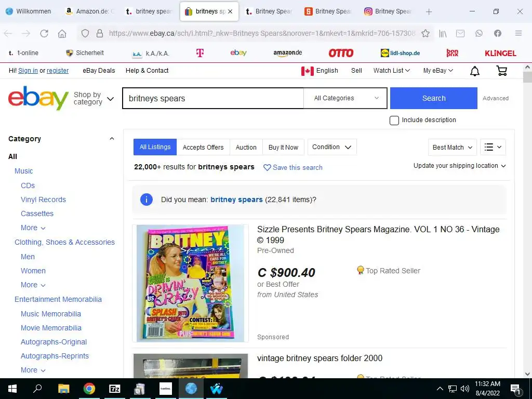Open the eBay Deals link
532x399 pixels.
pyautogui.click(x=99, y=71)
